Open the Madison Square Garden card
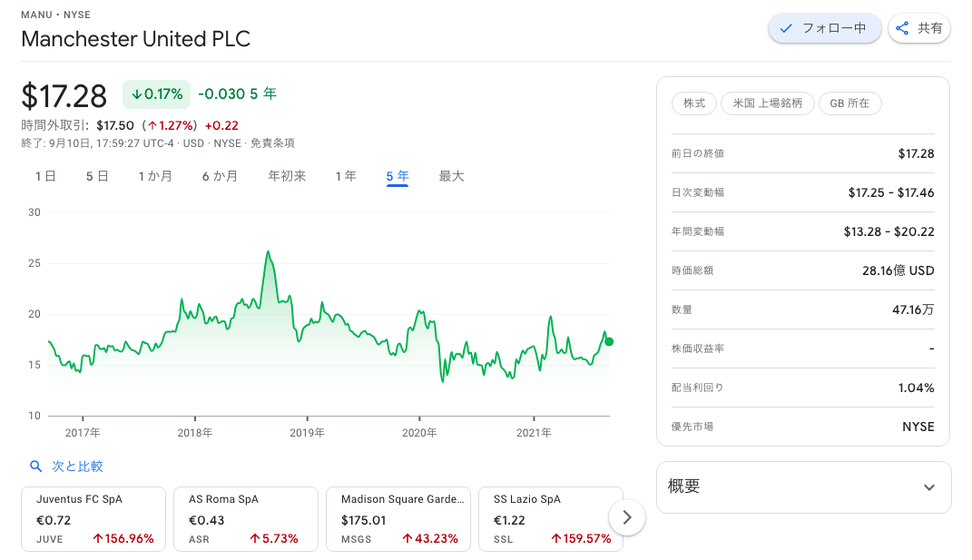972x560 pixels. (x=398, y=519)
